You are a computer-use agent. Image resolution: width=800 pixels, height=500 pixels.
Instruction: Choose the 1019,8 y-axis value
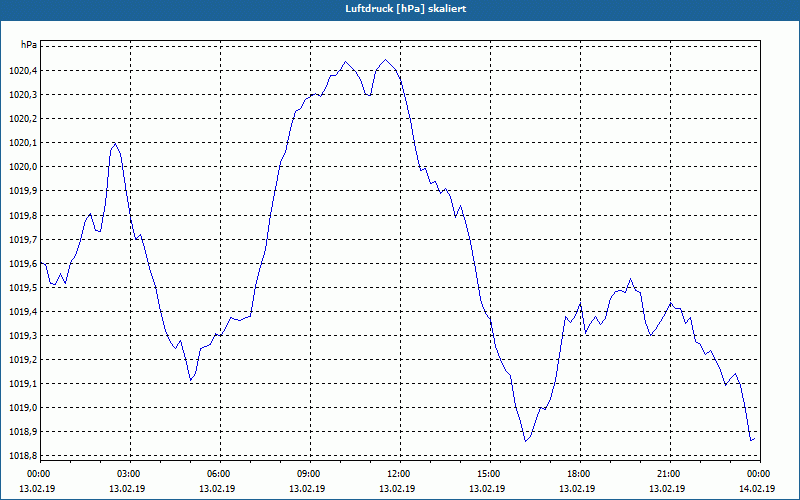click(23, 215)
